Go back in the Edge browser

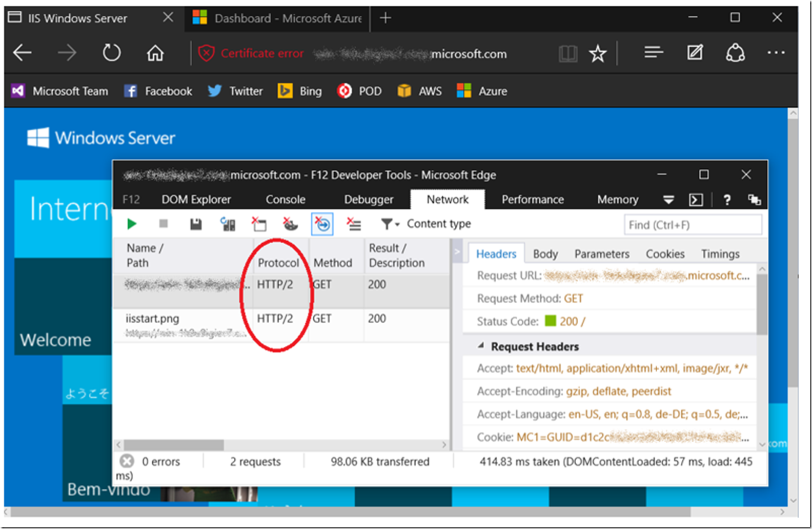pyautogui.click(x=23, y=53)
